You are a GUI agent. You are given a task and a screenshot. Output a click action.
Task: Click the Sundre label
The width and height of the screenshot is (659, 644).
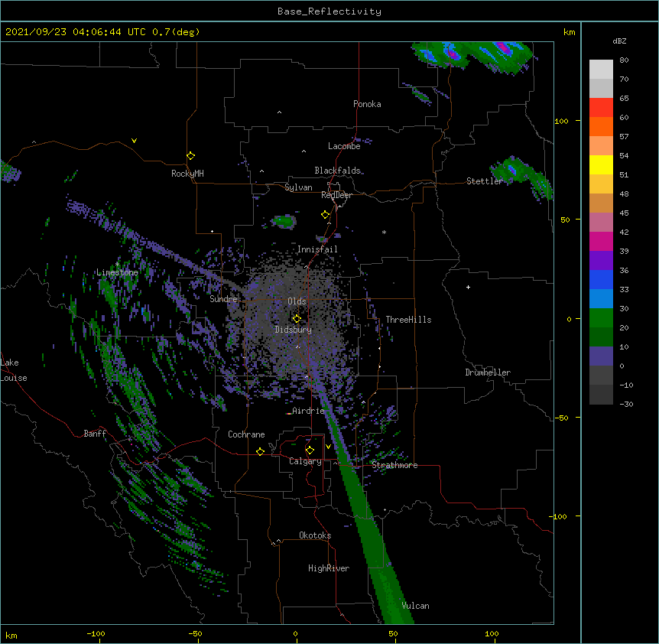pos(223,299)
